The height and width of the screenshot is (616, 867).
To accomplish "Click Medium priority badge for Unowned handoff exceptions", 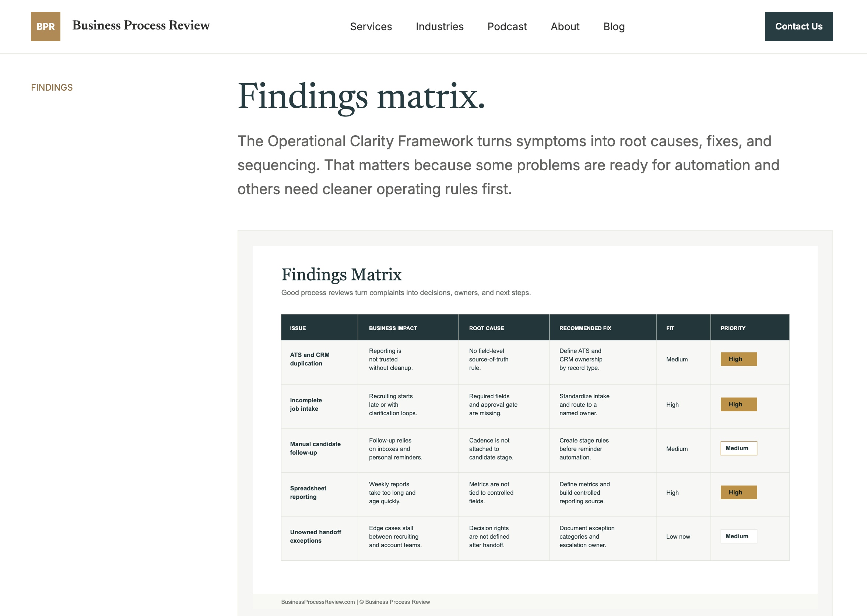I will coord(738,536).
